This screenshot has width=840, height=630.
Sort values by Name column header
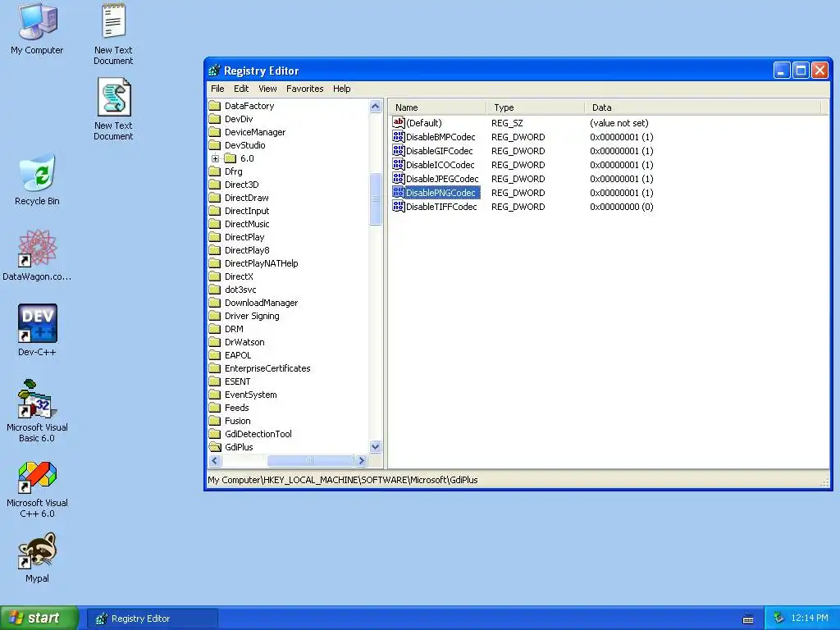[x=437, y=107]
